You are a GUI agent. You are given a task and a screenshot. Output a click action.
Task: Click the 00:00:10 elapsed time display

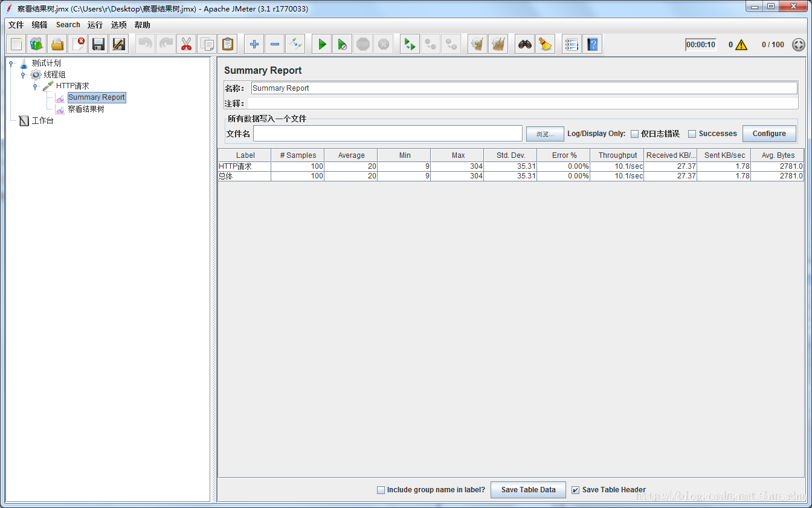(x=701, y=45)
